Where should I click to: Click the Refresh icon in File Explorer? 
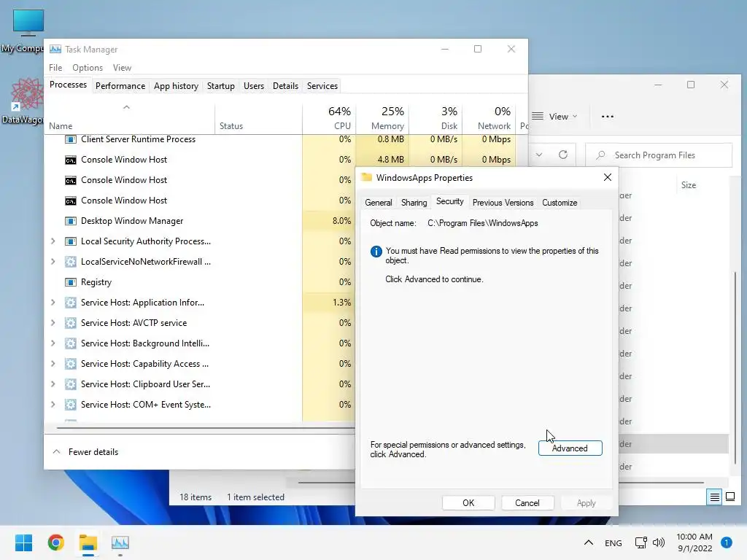563,155
